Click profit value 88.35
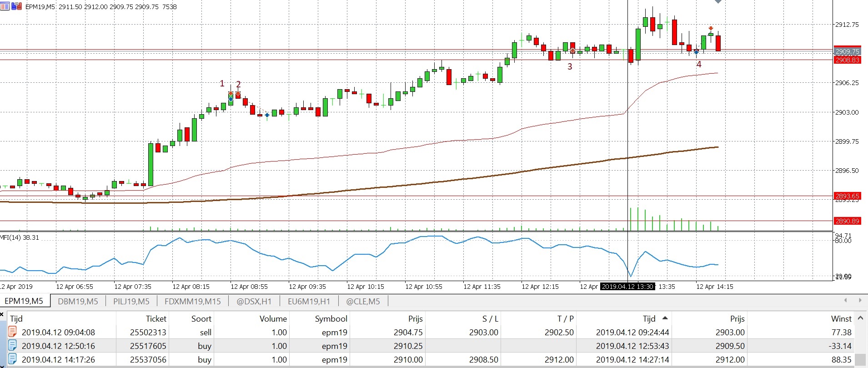This screenshot has height=368, width=868. point(841,360)
